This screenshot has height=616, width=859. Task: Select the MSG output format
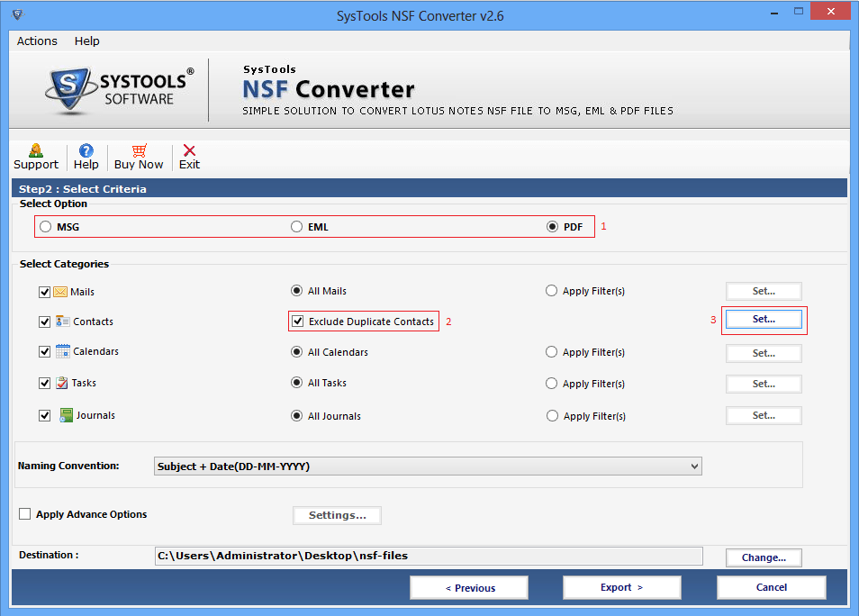tap(45, 226)
